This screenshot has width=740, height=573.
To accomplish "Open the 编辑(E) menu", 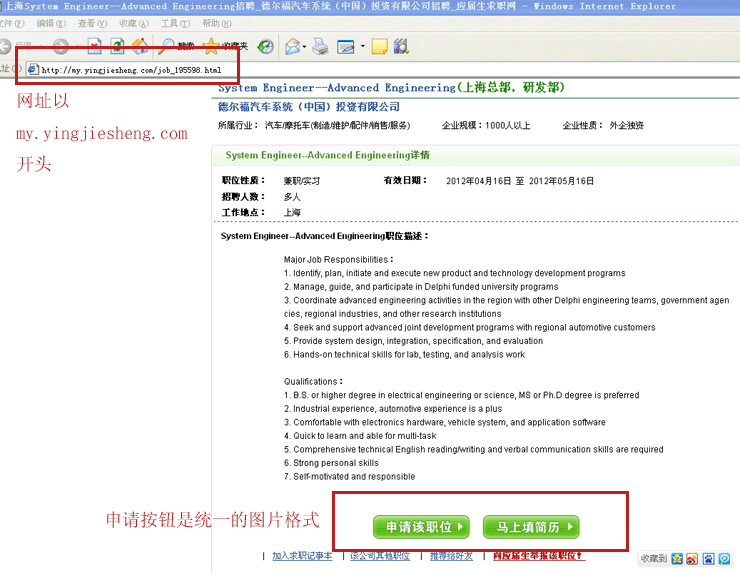I will pos(51,23).
